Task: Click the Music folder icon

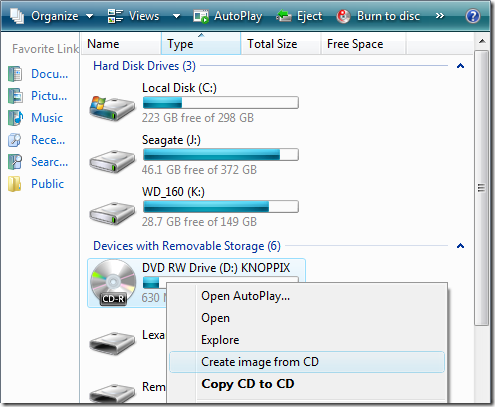Action: [x=15, y=118]
